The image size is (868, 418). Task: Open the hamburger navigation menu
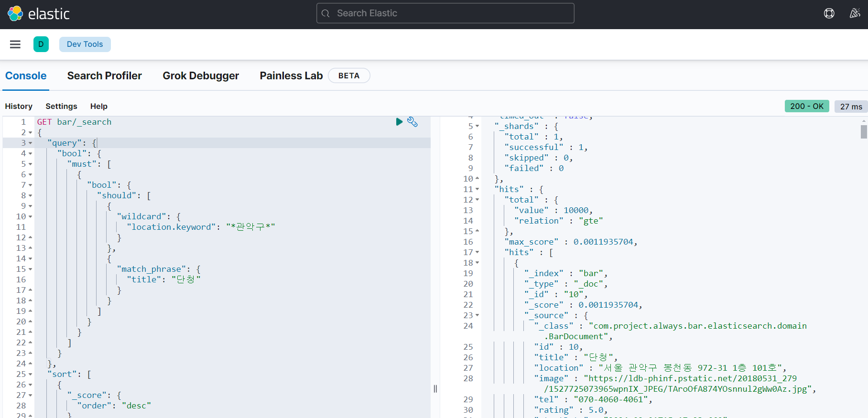15,44
